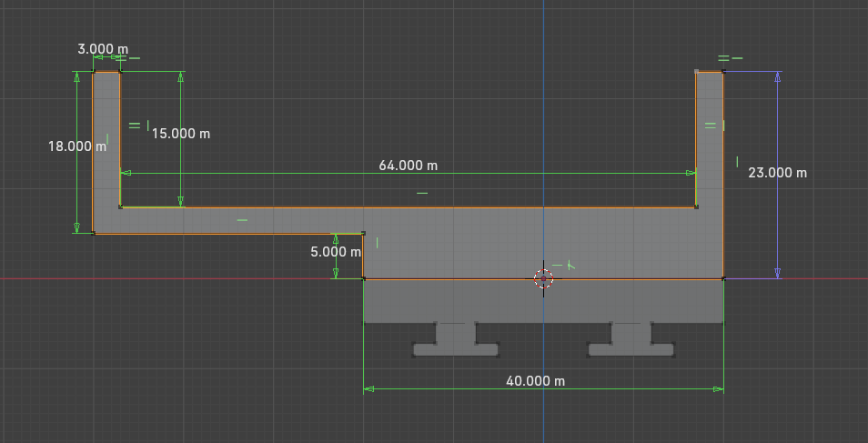
Task: Click the right foot of the lower object
Action: 631,348
